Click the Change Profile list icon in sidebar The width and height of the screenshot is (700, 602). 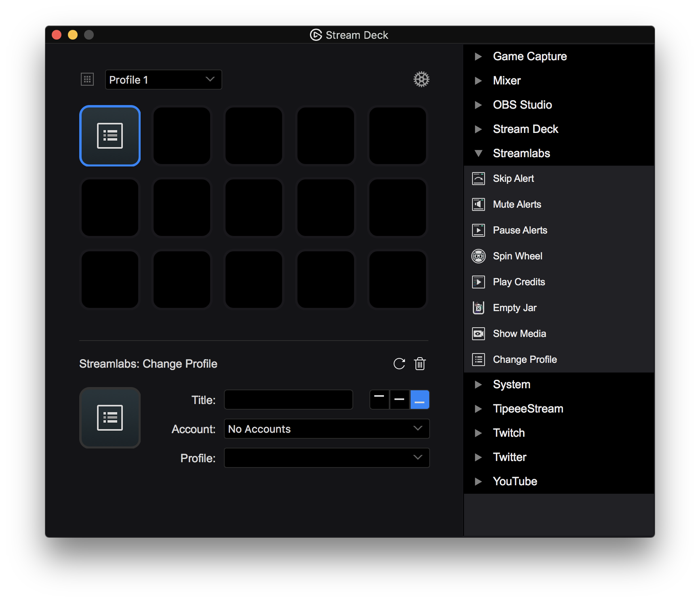pyautogui.click(x=479, y=359)
